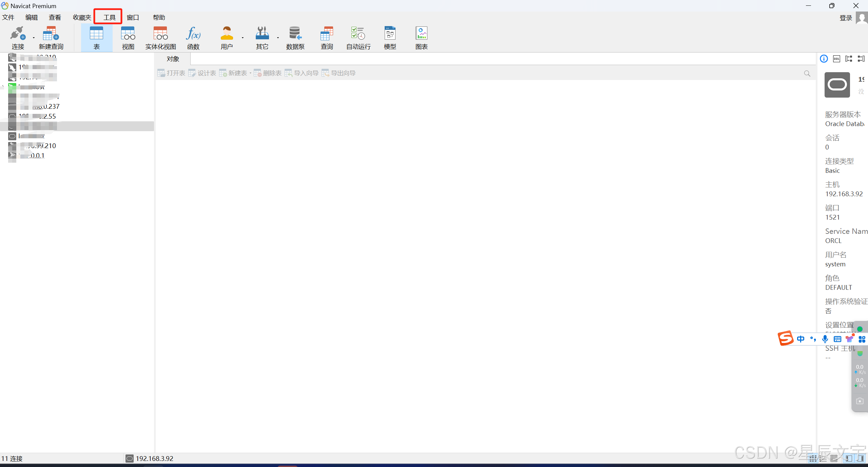Image resolution: width=868 pixels, height=467 pixels.
Task: Click the 自动运行 (Automation) icon
Action: tap(358, 34)
